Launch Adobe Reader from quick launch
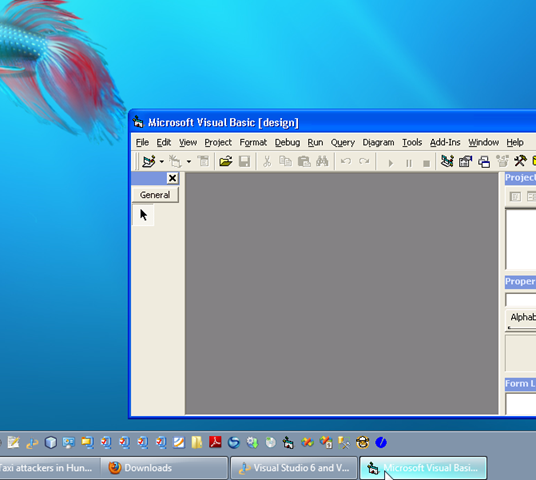Image resolution: width=536 pixels, height=480 pixels. [215, 442]
